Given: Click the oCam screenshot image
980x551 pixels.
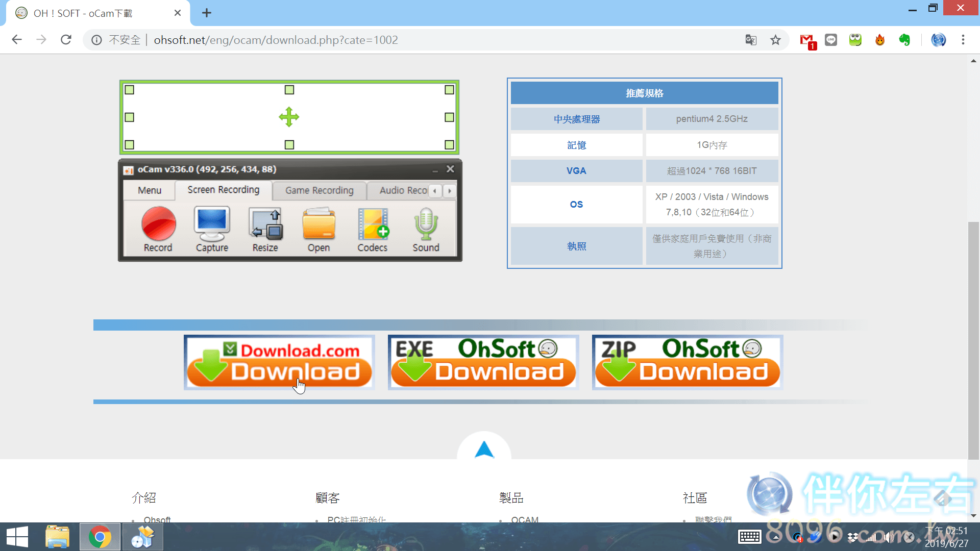Looking at the screenshot, I should (290, 171).
